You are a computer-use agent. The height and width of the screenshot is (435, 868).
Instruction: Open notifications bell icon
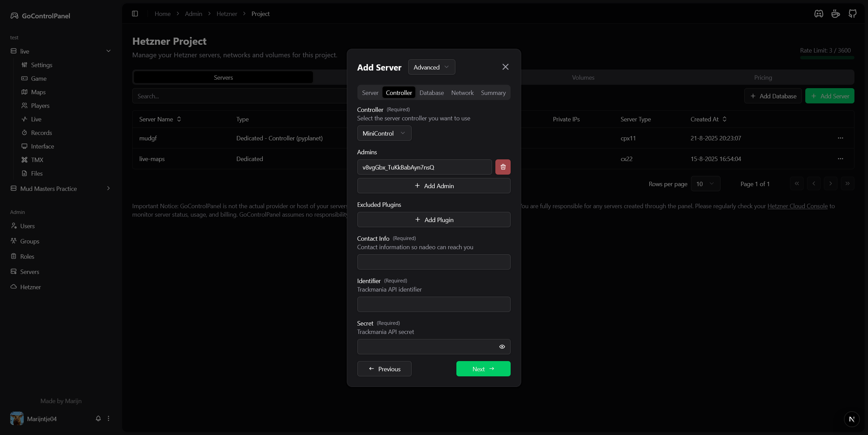point(98,418)
